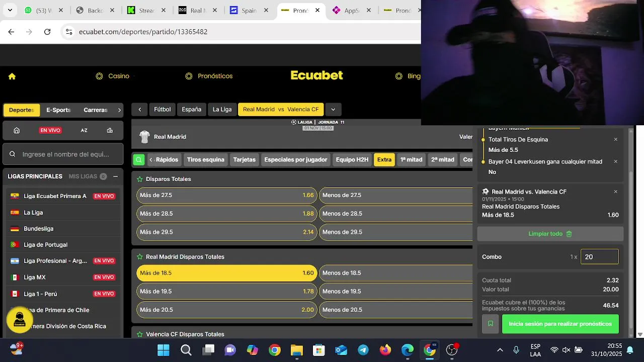The height and width of the screenshot is (362, 644).
Task: Open the match selector dropdown arrow
Action: tap(333, 110)
